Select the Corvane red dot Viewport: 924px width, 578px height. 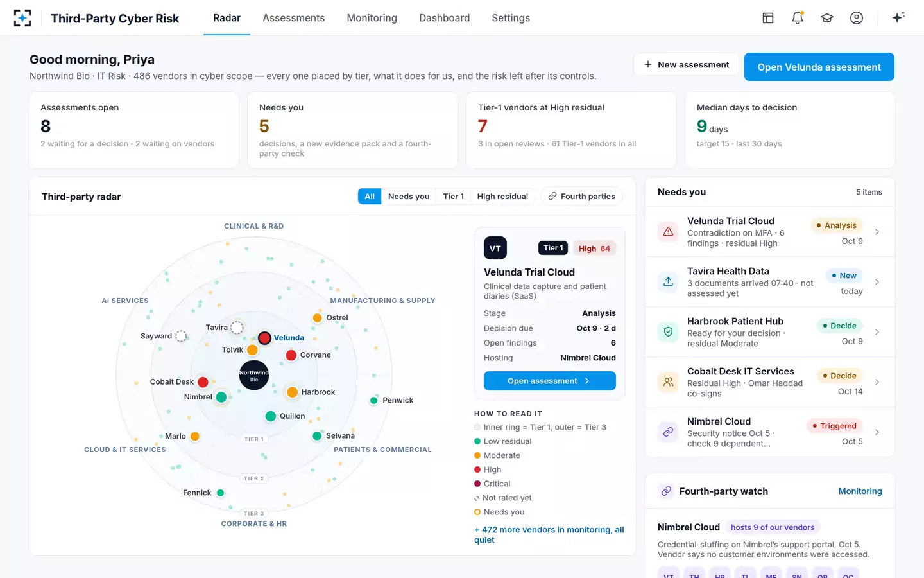[291, 355]
